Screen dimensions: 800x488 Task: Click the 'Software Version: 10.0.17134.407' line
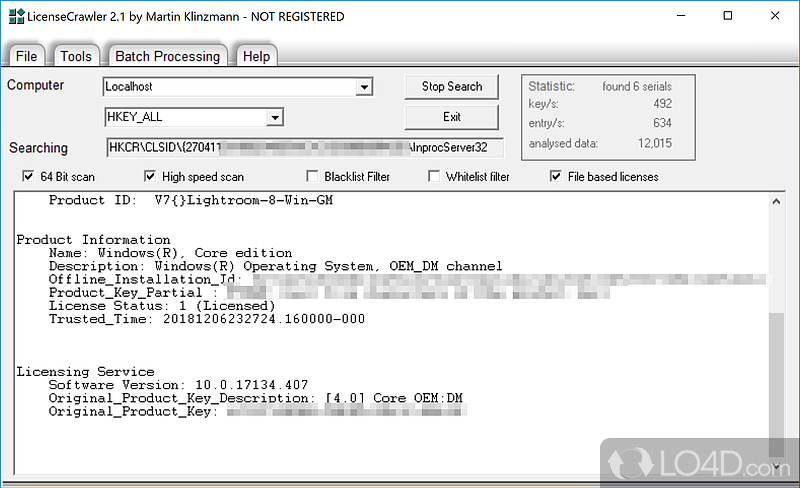pos(179,385)
